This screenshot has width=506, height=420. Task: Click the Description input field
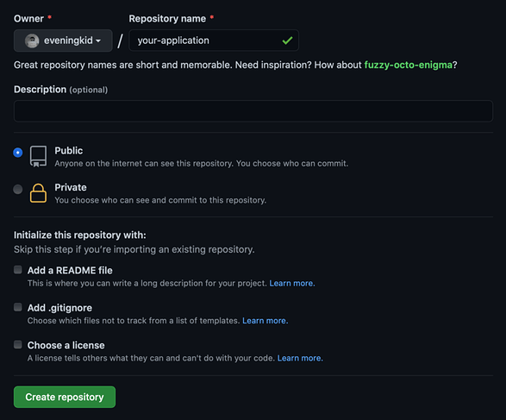point(253,111)
